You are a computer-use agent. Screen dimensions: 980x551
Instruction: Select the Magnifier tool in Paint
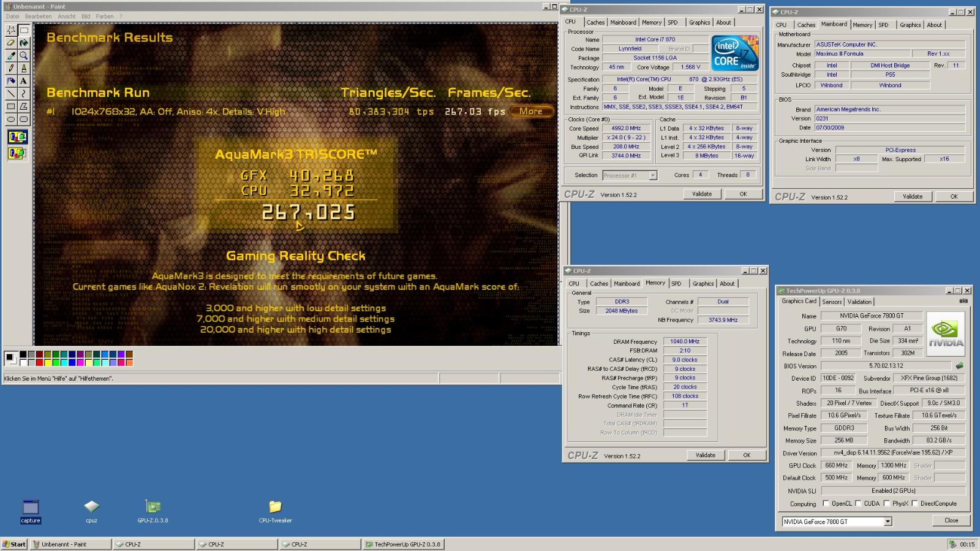coord(24,56)
